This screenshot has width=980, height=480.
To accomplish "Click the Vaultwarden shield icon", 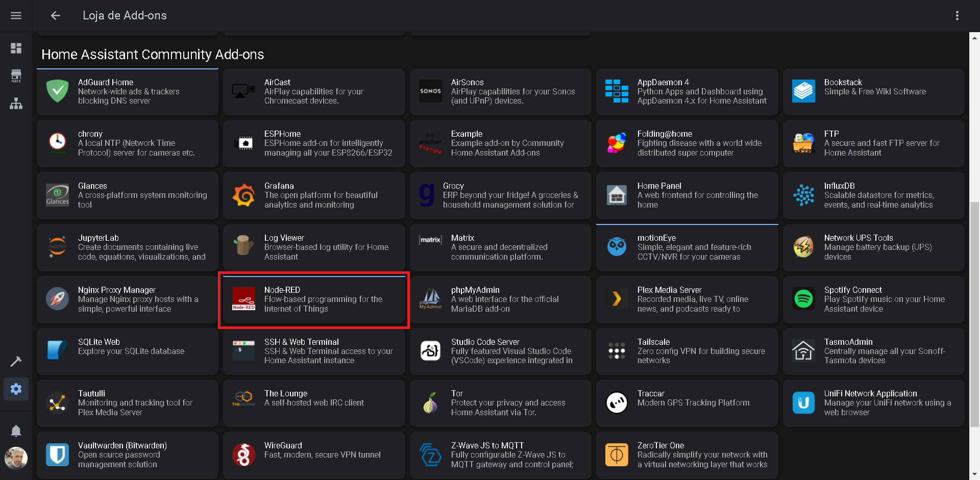I will point(57,454).
